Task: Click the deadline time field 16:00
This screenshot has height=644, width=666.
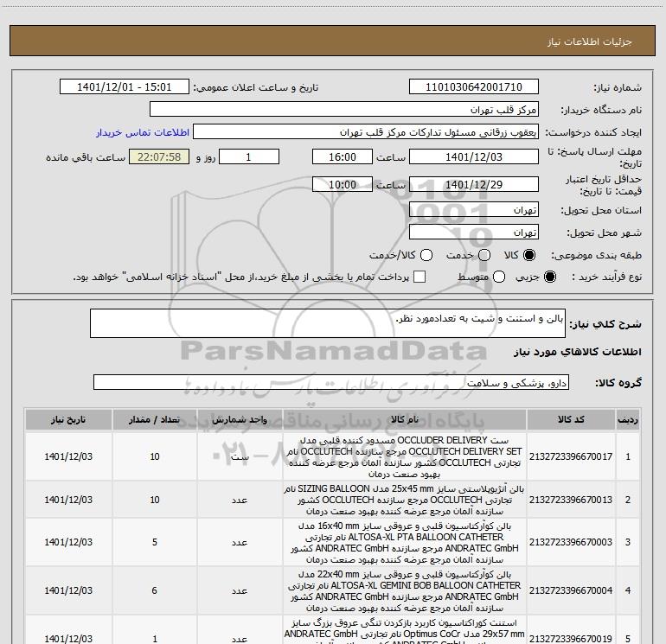Action: 343,156
